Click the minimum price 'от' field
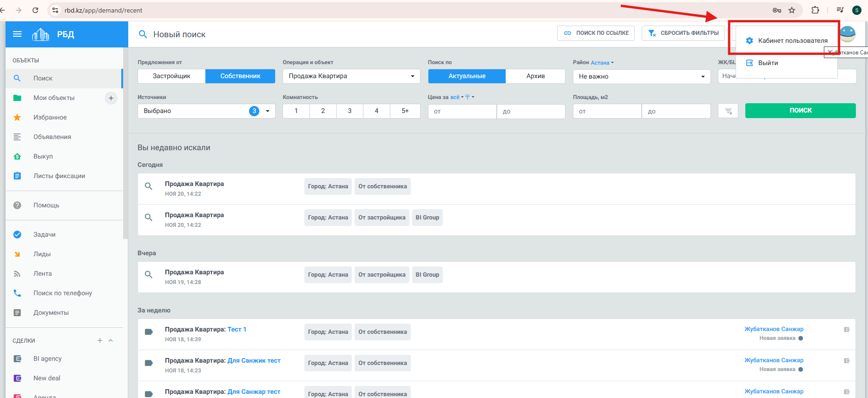Screen dimensions: 868x398 [x=462, y=112]
